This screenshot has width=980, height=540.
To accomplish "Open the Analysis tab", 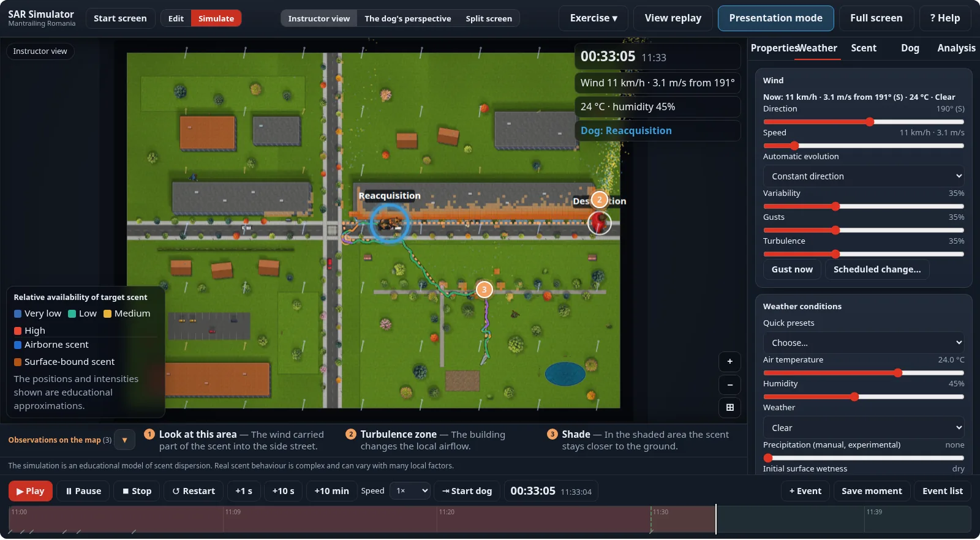I will click(x=956, y=48).
